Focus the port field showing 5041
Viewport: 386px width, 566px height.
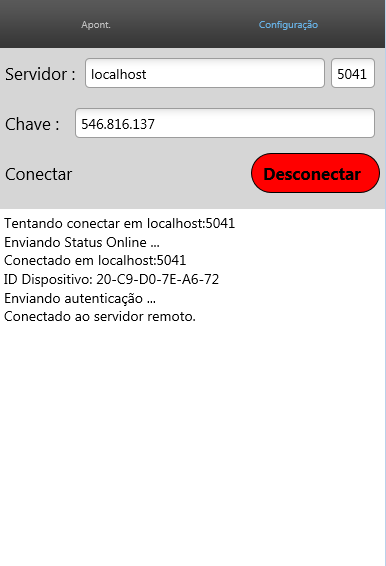352,73
